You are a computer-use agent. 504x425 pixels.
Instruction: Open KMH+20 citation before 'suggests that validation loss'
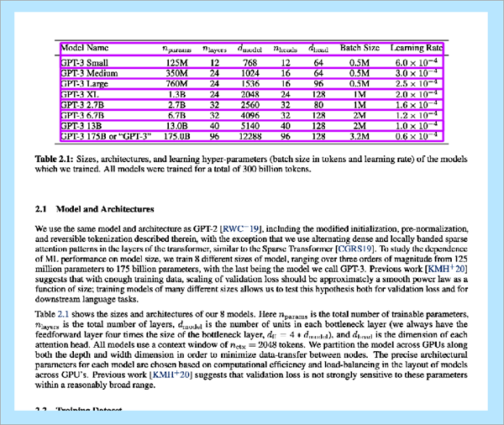171,375
